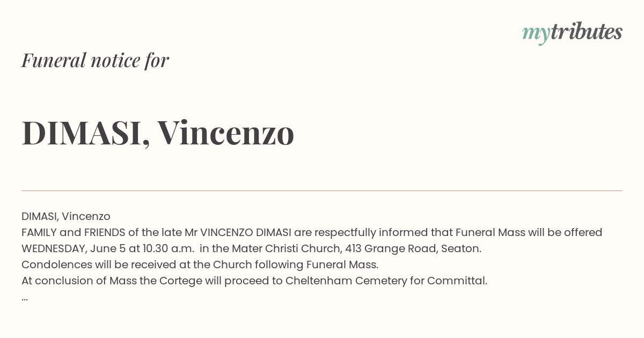This screenshot has width=644, height=338.
Task: Click the "WEDNESDAY, June 5" date text
Action: click(74, 248)
